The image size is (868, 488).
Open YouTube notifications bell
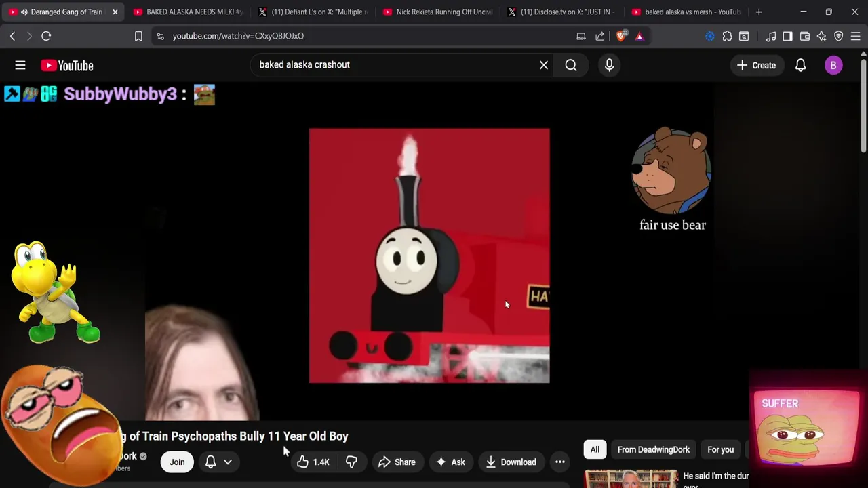(800, 65)
